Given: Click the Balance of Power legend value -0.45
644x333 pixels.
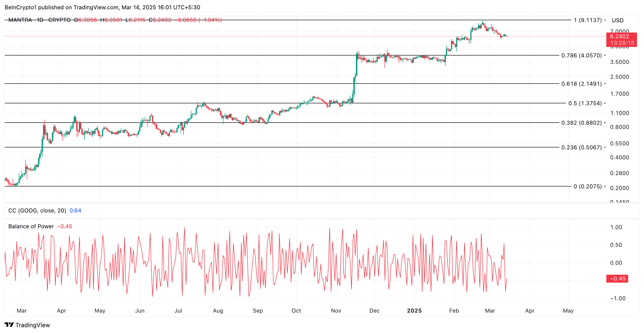Looking at the screenshot, I should [64, 226].
